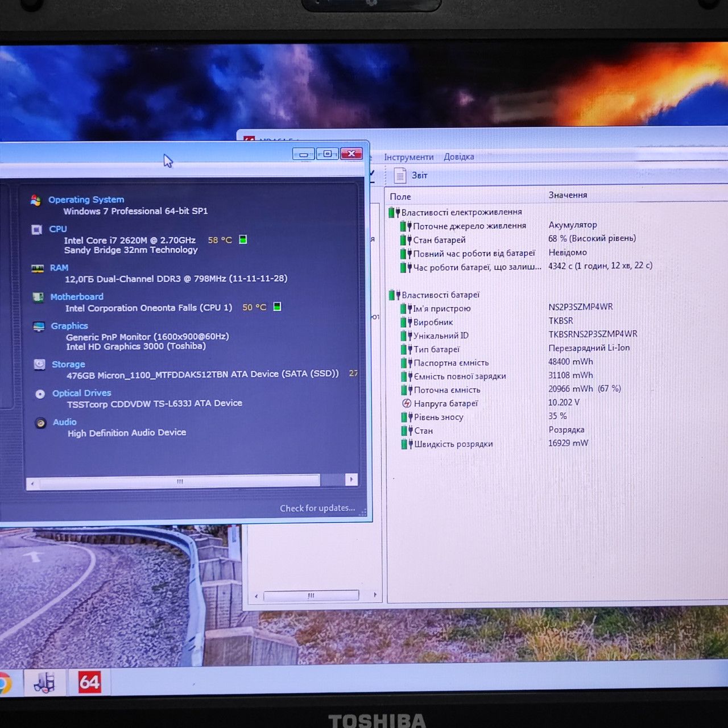Click the battery icon beside Швидкість розрядки

click(x=406, y=444)
